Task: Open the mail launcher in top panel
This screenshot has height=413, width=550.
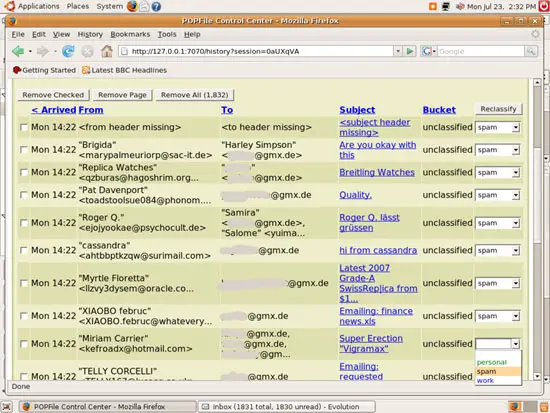Action: pyautogui.click(x=144, y=6)
